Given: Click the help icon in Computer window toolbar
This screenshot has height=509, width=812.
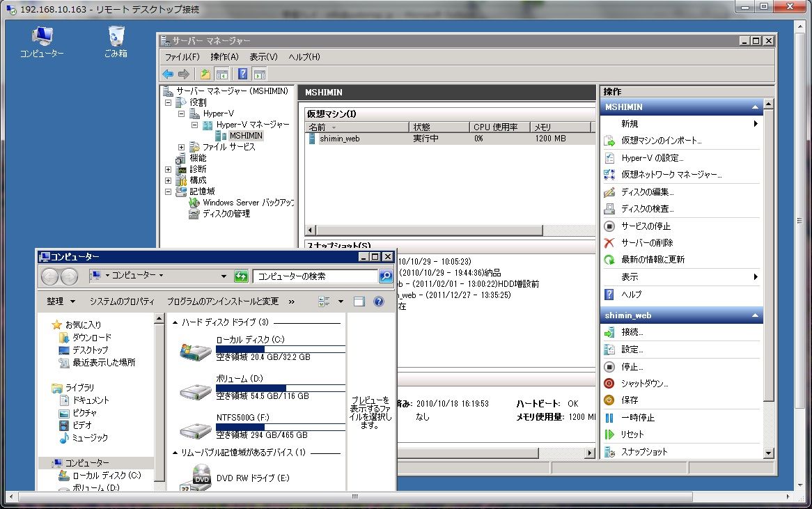Looking at the screenshot, I should click(379, 302).
